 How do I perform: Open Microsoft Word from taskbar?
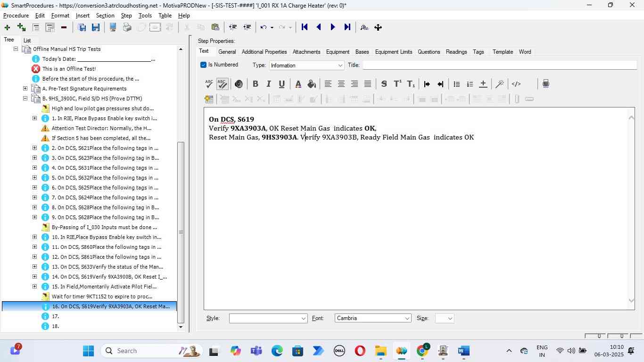463,351
